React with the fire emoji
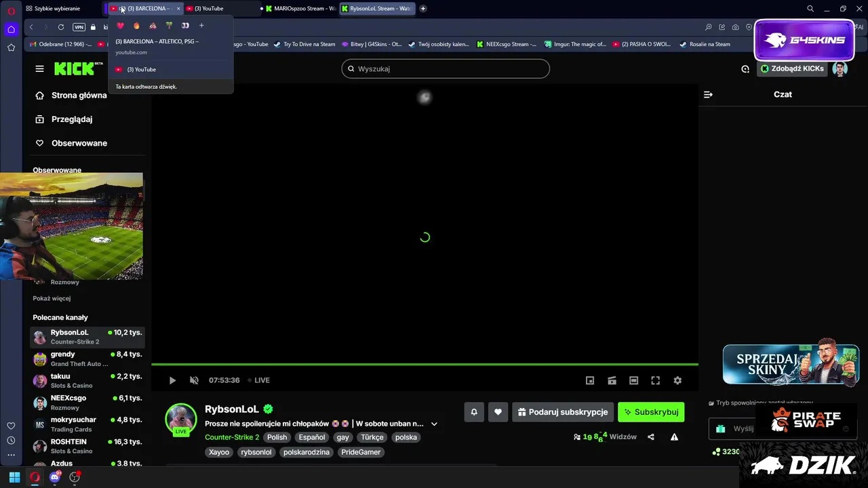This screenshot has height=488, width=868. coord(136,26)
